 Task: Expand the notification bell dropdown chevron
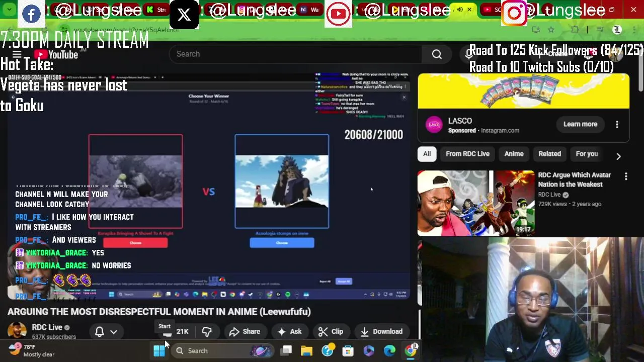pos(114,332)
